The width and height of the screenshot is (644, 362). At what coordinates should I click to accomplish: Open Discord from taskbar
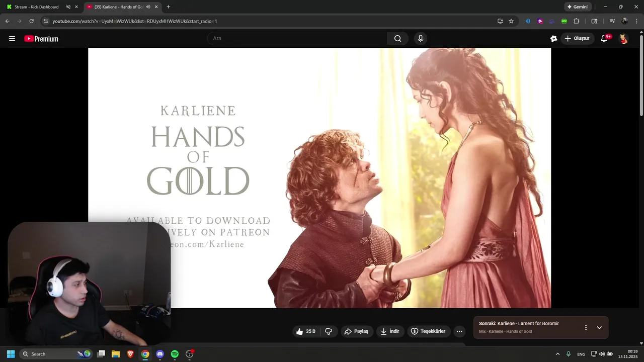tap(160, 354)
